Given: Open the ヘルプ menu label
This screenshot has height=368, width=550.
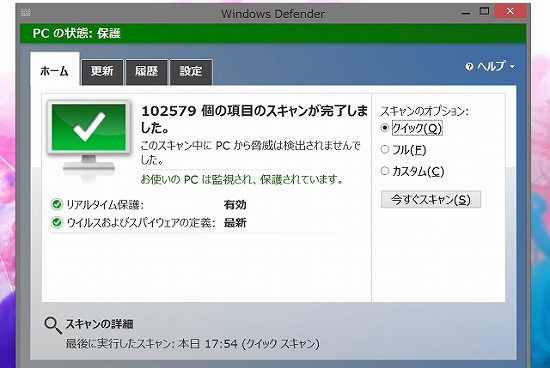Looking at the screenshot, I should (491, 66).
